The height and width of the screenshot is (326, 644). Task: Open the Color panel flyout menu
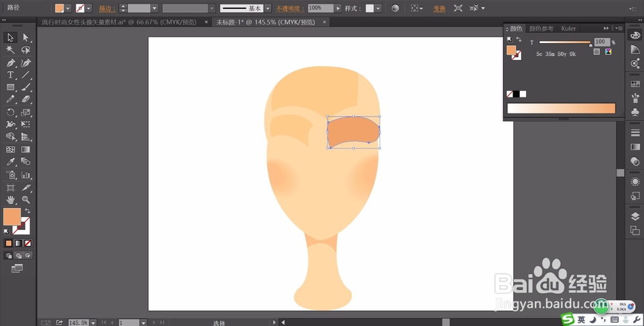618,28
